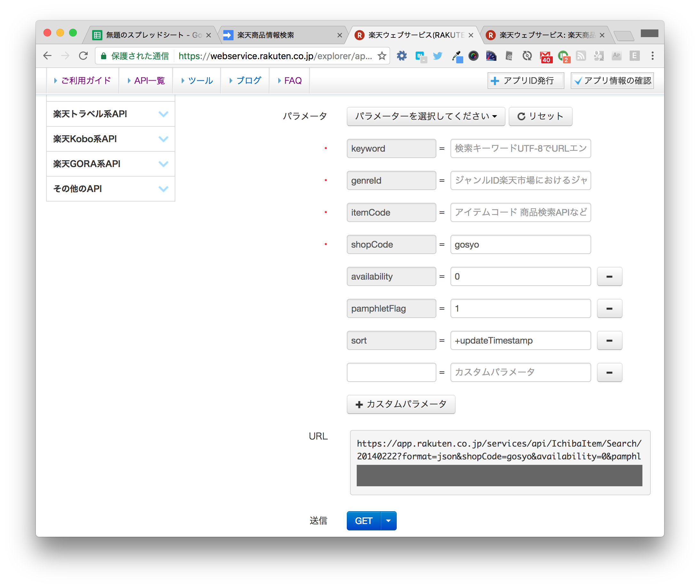700x588 pixels.
Task: Open the GET method dropdown arrow
Action: (388, 521)
